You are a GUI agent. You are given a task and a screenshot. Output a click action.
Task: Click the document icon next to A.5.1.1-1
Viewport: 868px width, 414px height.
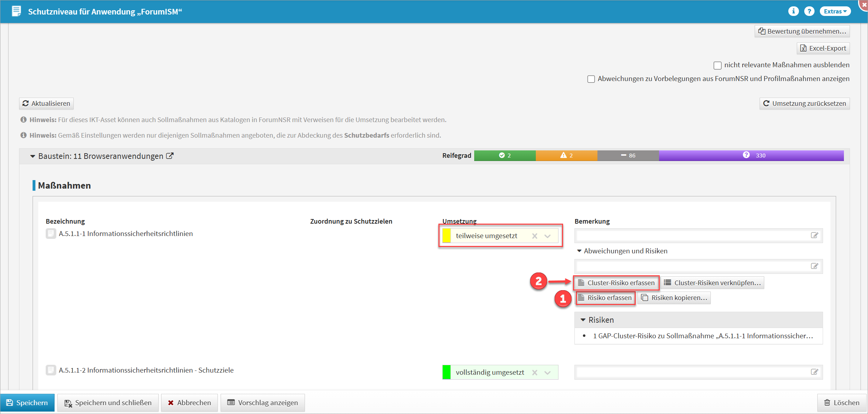click(x=51, y=234)
